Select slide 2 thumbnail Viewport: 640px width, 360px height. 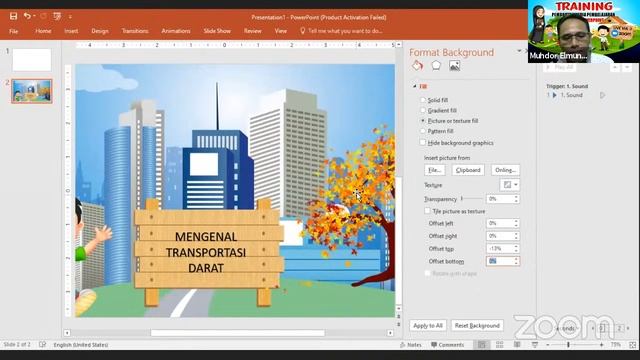32,91
